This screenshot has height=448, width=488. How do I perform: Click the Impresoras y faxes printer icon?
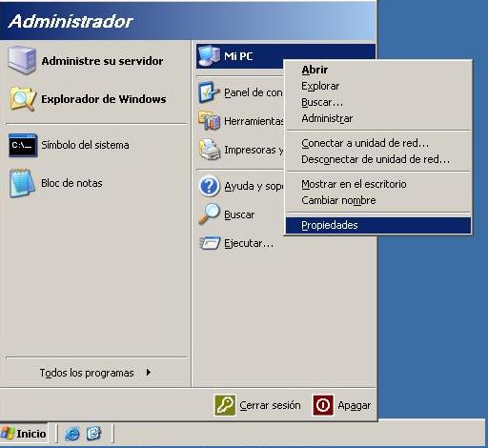pos(209,150)
